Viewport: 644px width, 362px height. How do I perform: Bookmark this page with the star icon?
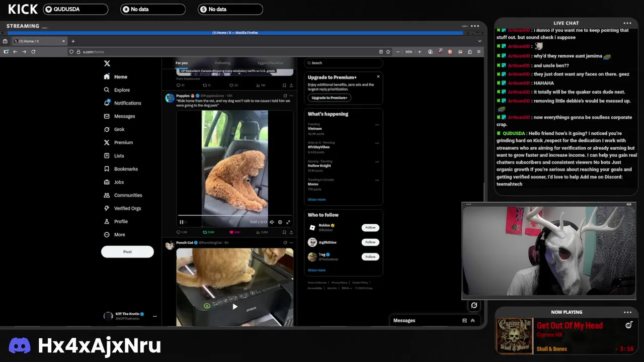pyautogui.click(x=388, y=52)
